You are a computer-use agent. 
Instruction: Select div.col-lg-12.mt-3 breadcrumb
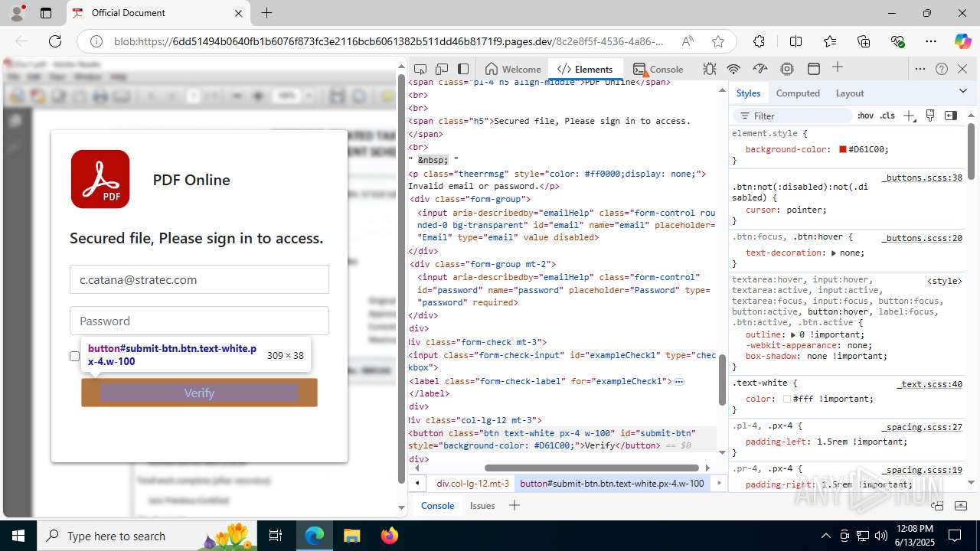click(x=472, y=484)
